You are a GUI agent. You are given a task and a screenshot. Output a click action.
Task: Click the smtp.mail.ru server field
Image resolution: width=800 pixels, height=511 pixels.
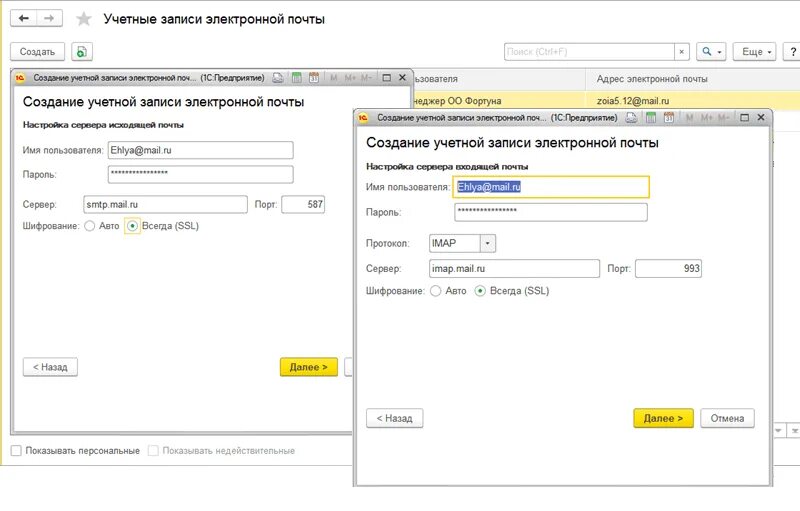165,205
